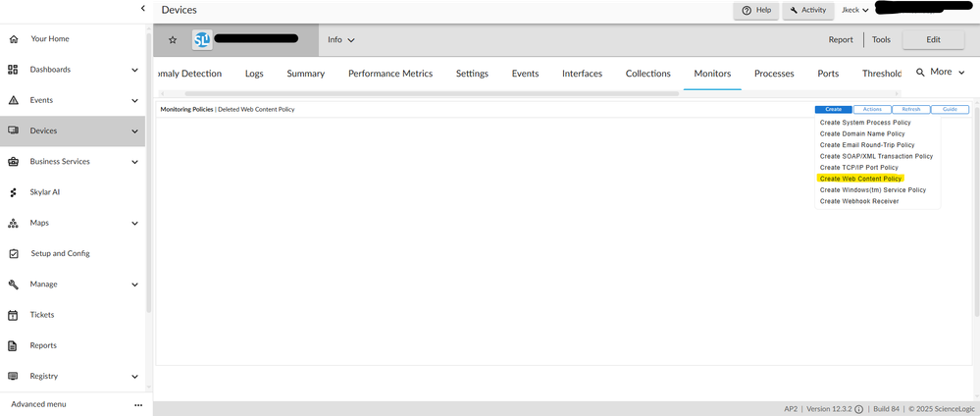The height and width of the screenshot is (416, 980).
Task: Click the Tickets icon in sidebar
Action: point(13,315)
